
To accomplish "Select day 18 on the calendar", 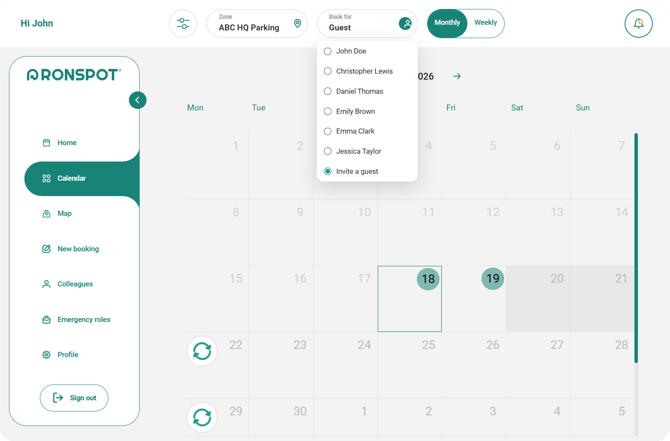I will (409, 299).
